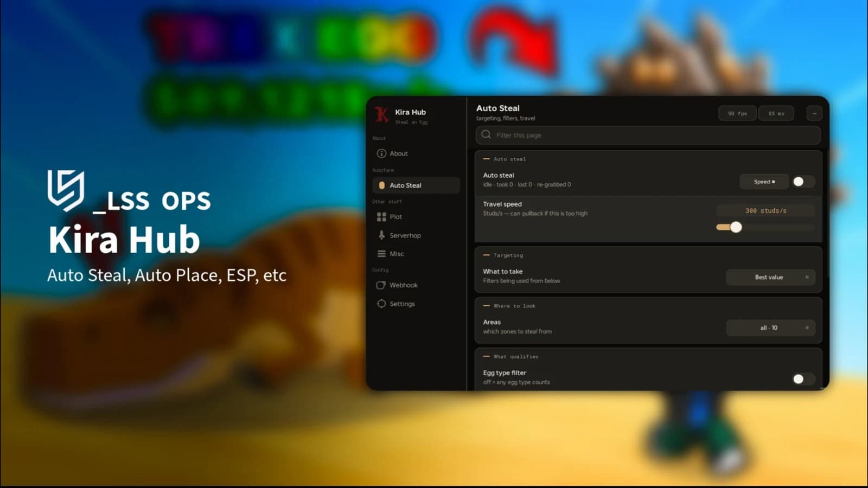Open the Areas 'all · 10' dropdown

[x=770, y=328]
